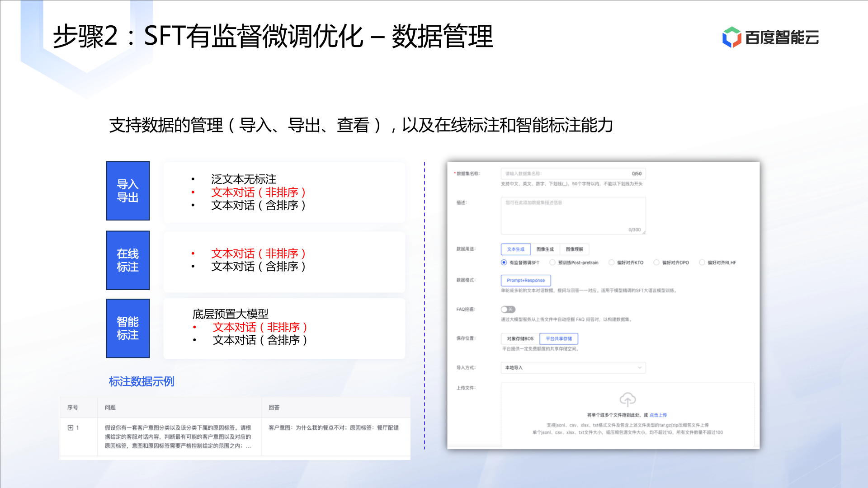This screenshot has width=868, height=488.
Task: Click the FAQ挖掘 field label
Action: [x=466, y=310]
